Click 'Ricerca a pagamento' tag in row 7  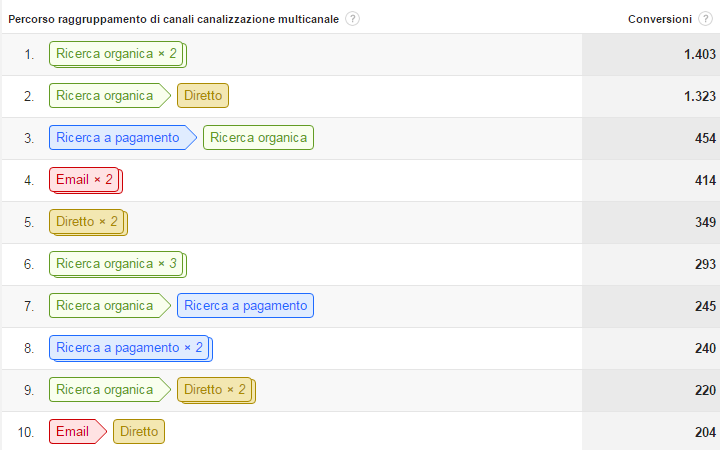(246, 306)
